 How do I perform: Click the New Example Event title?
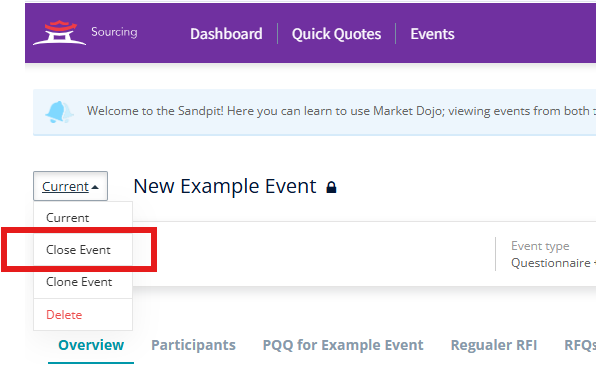point(225,186)
